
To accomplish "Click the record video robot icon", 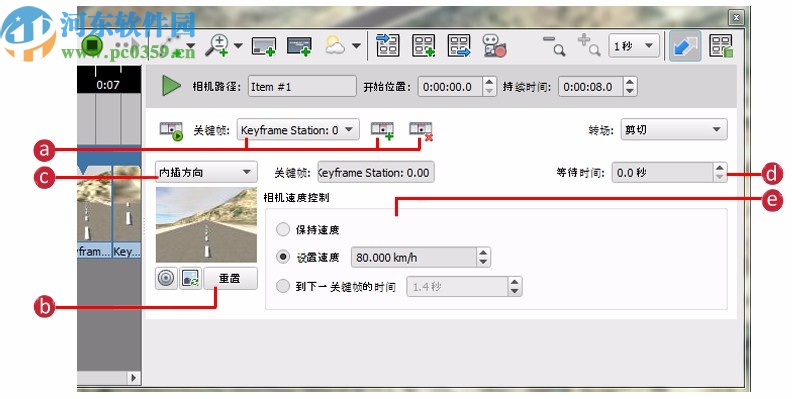I will coord(494,45).
